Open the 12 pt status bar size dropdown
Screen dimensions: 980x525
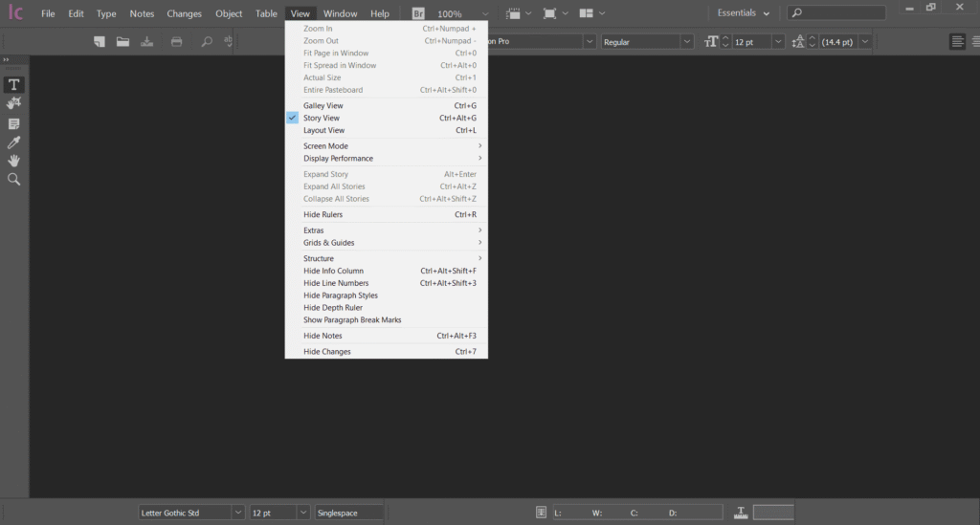pos(303,513)
